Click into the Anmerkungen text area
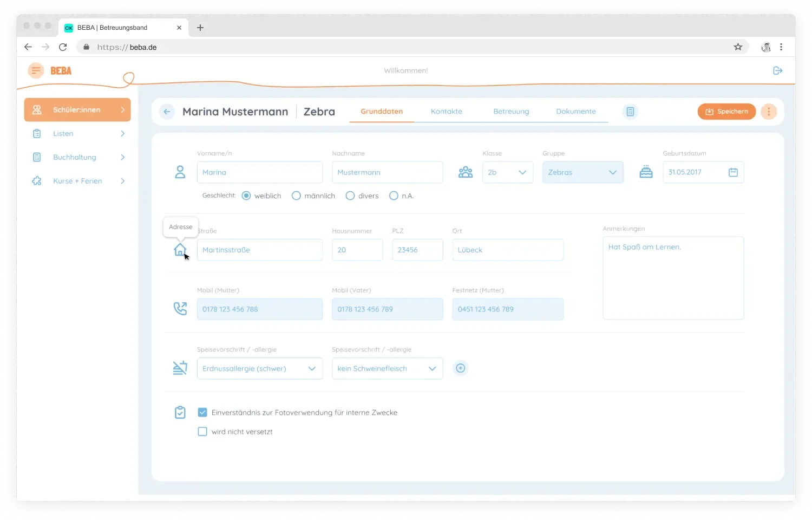This screenshot has width=812, height=520. point(673,278)
